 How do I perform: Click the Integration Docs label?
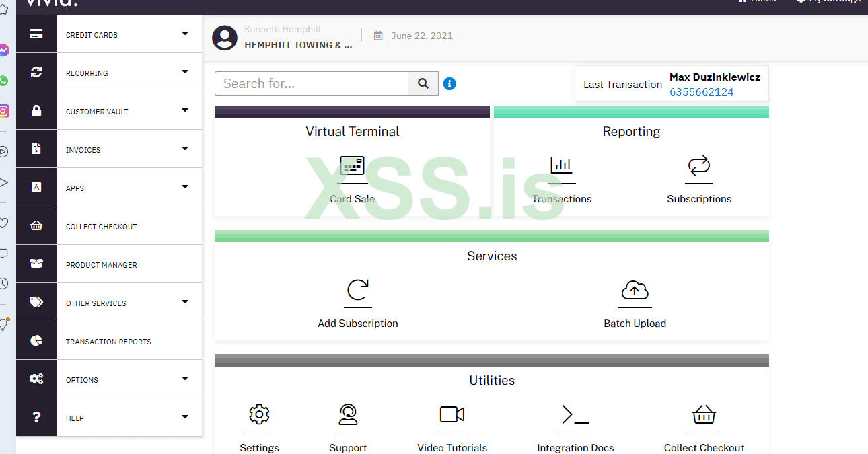pos(575,448)
